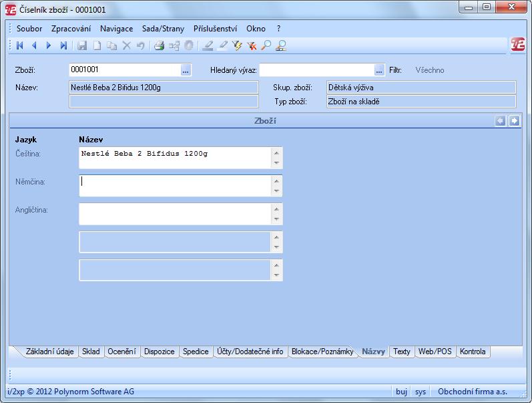Switch to the Základní údaje tab
The height and width of the screenshot is (403, 532).
(x=49, y=352)
